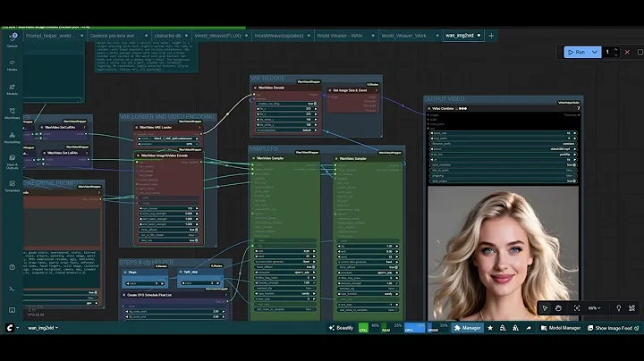Click the blue Run button
The image size is (644, 361).
577,52
